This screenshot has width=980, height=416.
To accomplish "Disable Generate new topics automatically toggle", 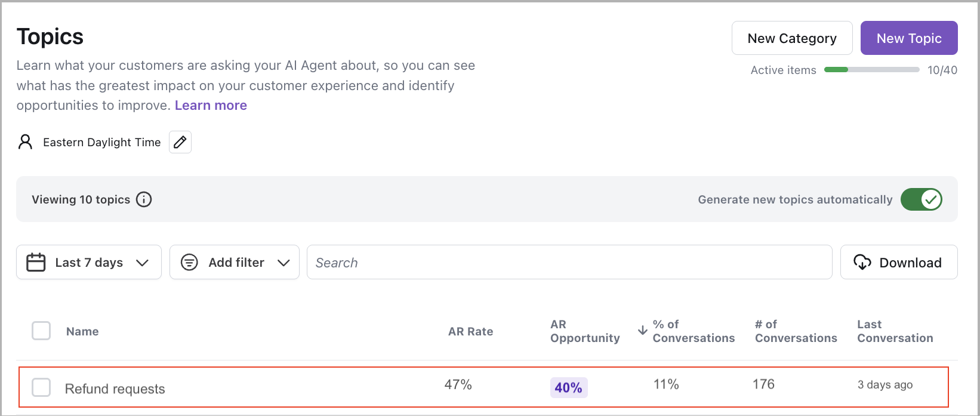I will coord(921,199).
